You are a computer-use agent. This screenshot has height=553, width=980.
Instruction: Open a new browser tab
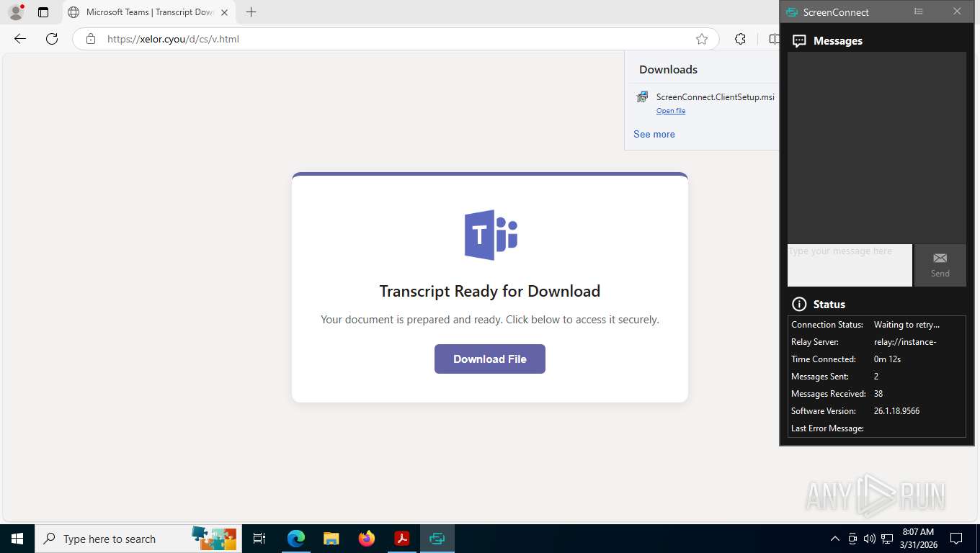(x=251, y=12)
